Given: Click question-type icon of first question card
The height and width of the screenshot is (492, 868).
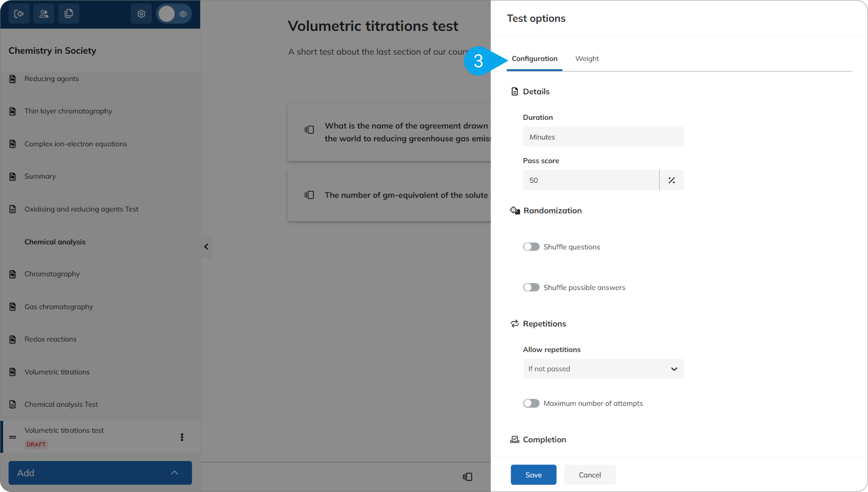Looking at the screenshot, I should (x=309, y=130).
